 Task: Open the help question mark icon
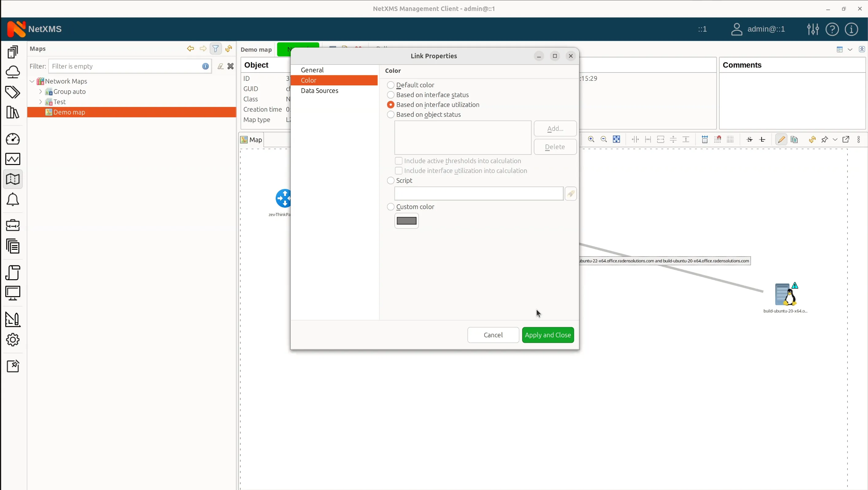(x=832, y=29)
